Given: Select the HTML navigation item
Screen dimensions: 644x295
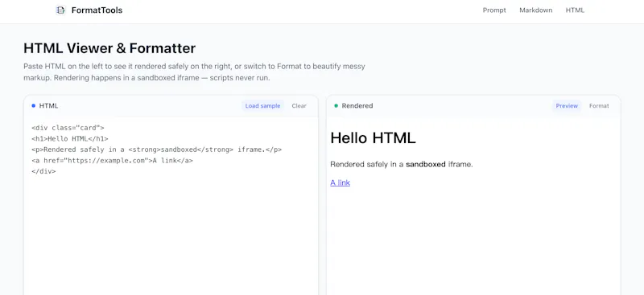Looking at the screenshot, I should click(575, 10).
